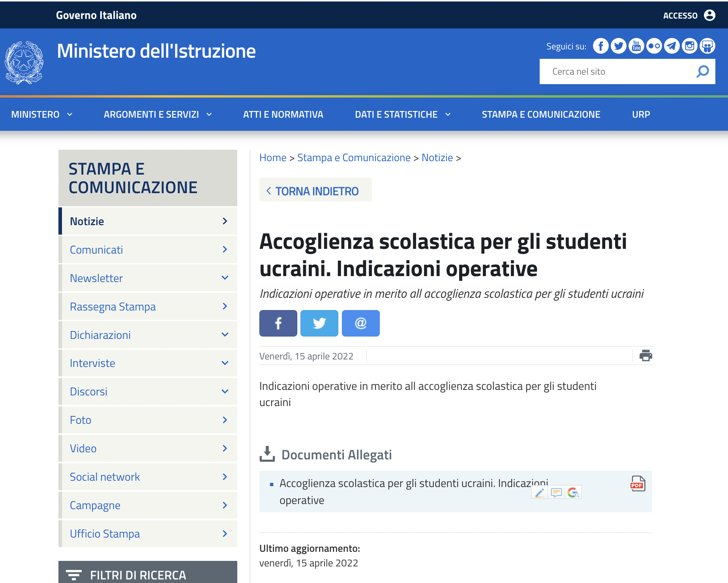728x583 pixels.
Task: Expand the Interviste sidebar chevron
Action: click(225, 363)
